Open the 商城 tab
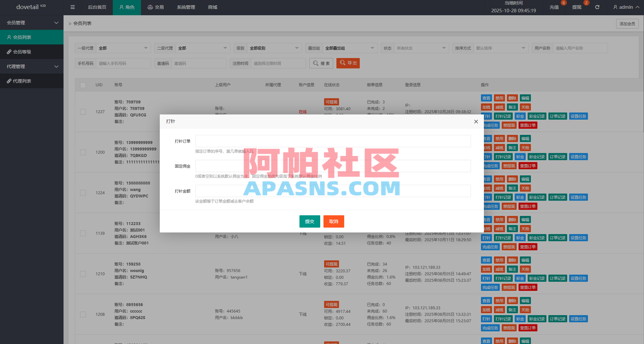This screenshot has height=344, width=644. tap(213, 7)
